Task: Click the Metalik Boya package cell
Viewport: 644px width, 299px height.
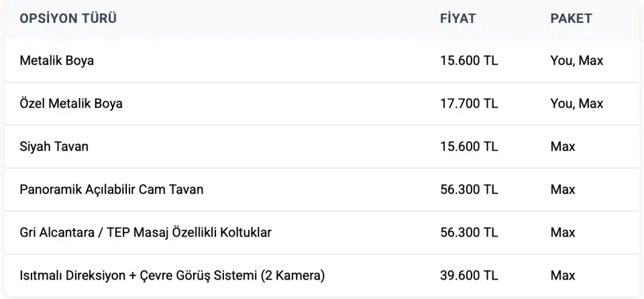Action: [576, 61]
